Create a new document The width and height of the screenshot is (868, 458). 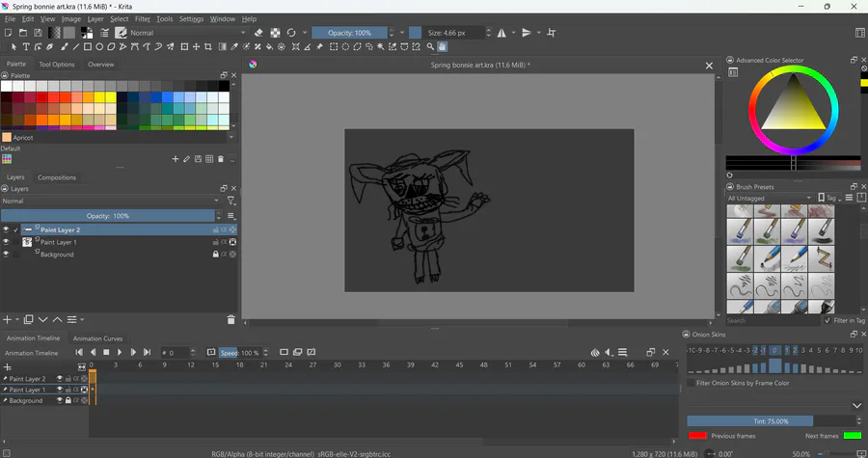[x=9, y=33]
